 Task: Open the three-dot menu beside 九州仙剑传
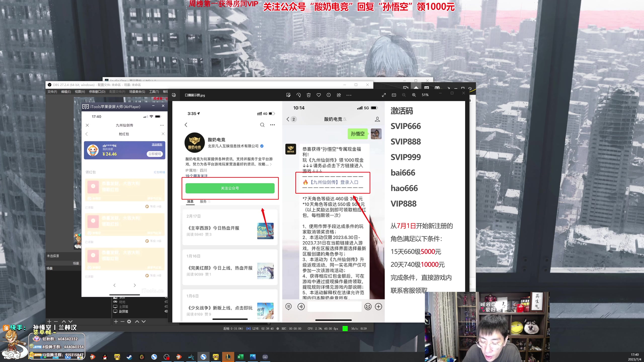(162, 125)
